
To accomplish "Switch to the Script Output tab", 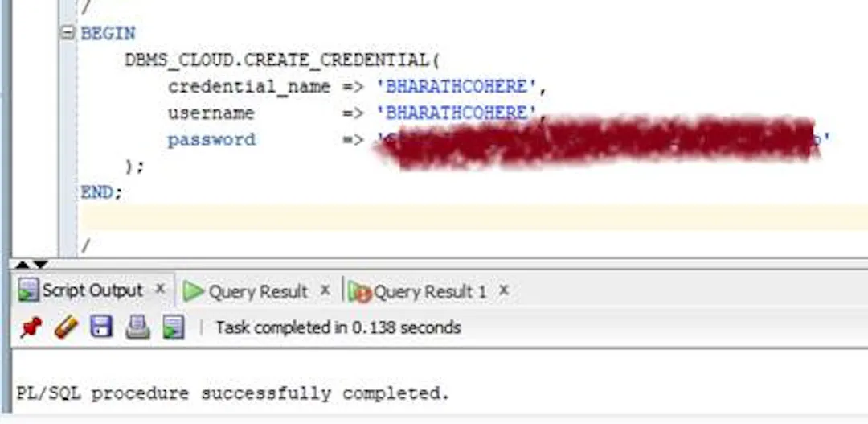I will coord(92,290).
